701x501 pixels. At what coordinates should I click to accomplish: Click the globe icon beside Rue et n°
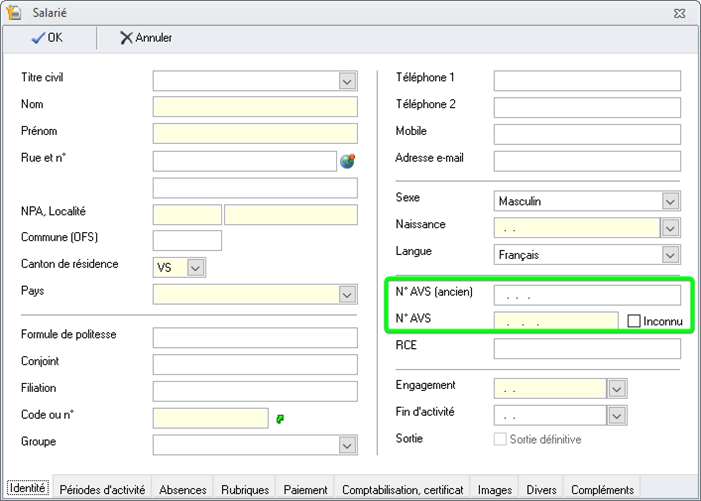point(348,161)
